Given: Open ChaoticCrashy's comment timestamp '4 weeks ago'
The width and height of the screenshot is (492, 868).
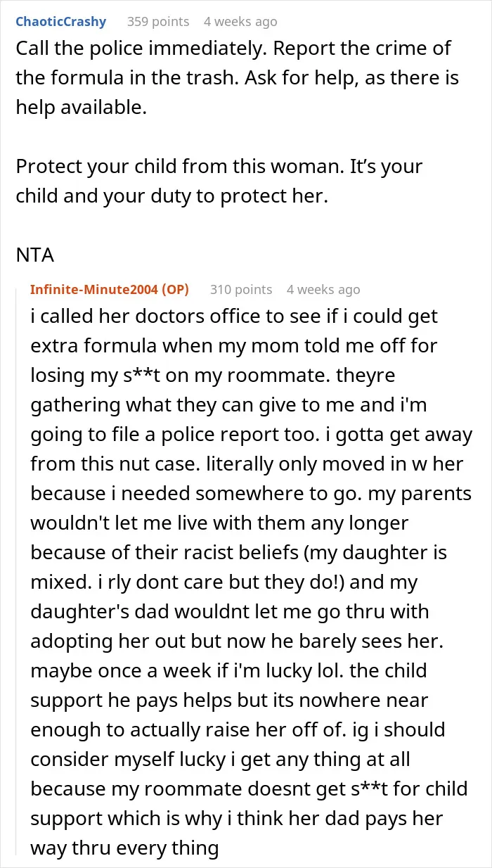Looking at the screenshot, I should (240, 22).
